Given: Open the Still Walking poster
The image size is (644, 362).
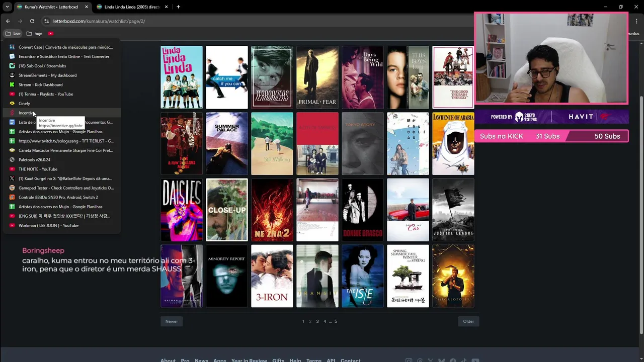Looking at the screenshot, I should pyautogui.click(x=272, y=144).
